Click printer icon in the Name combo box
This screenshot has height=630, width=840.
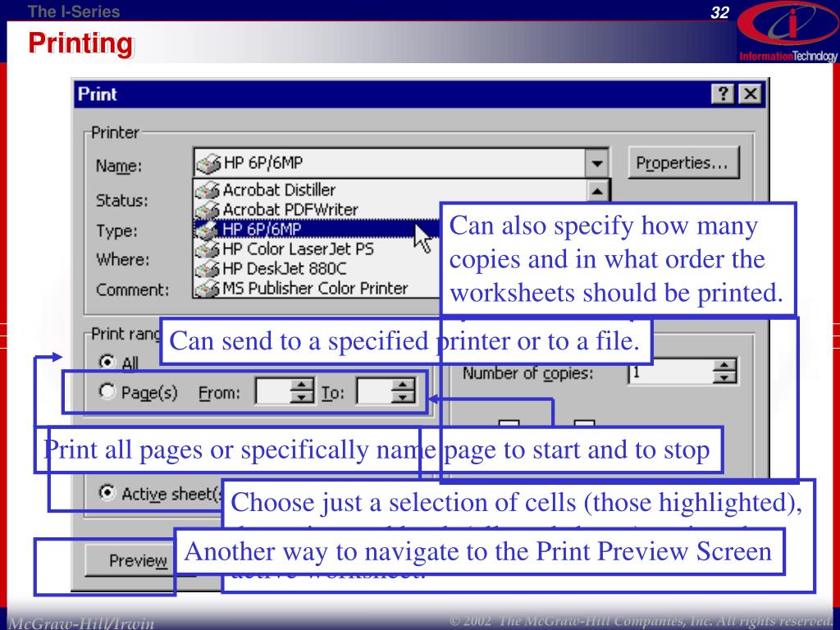pos(208,163)
